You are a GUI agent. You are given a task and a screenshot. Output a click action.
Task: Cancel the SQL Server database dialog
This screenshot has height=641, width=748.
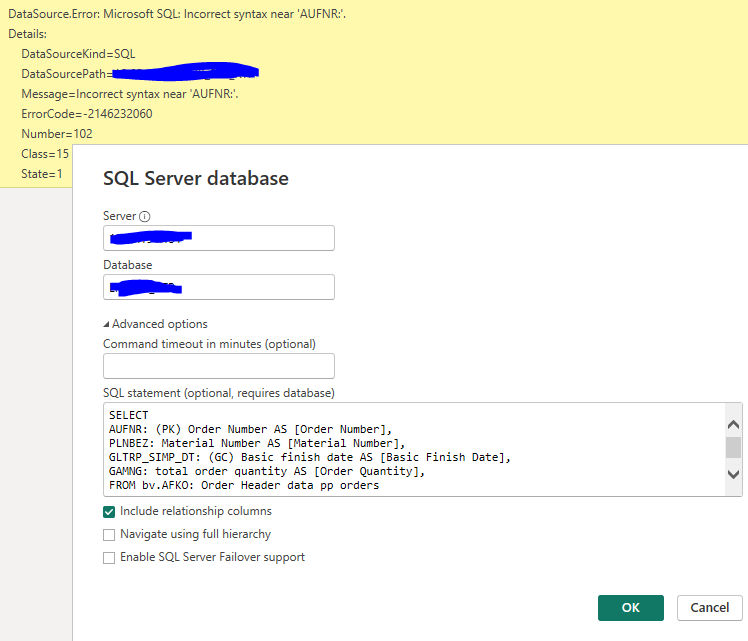(709, 608)
